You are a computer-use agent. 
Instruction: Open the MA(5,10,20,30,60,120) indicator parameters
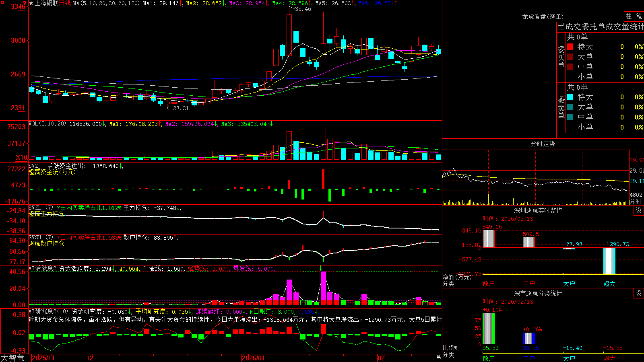coord(106,3)
